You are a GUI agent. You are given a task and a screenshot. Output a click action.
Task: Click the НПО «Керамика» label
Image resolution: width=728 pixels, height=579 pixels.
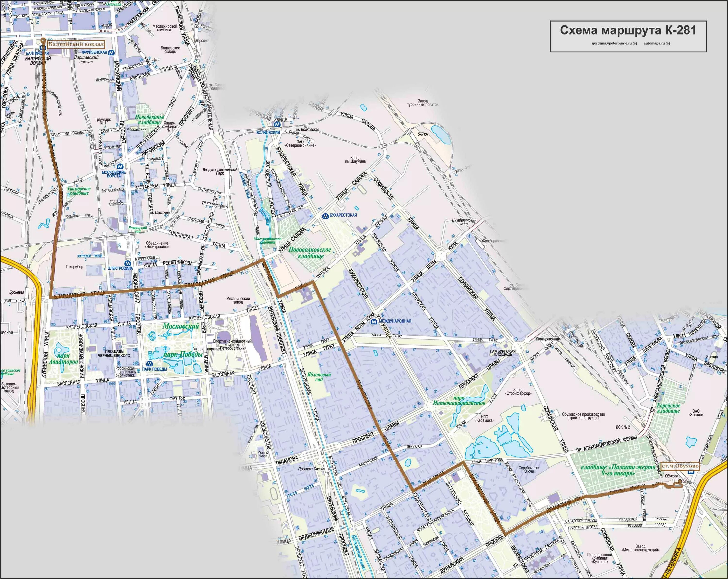pos(485,419)
